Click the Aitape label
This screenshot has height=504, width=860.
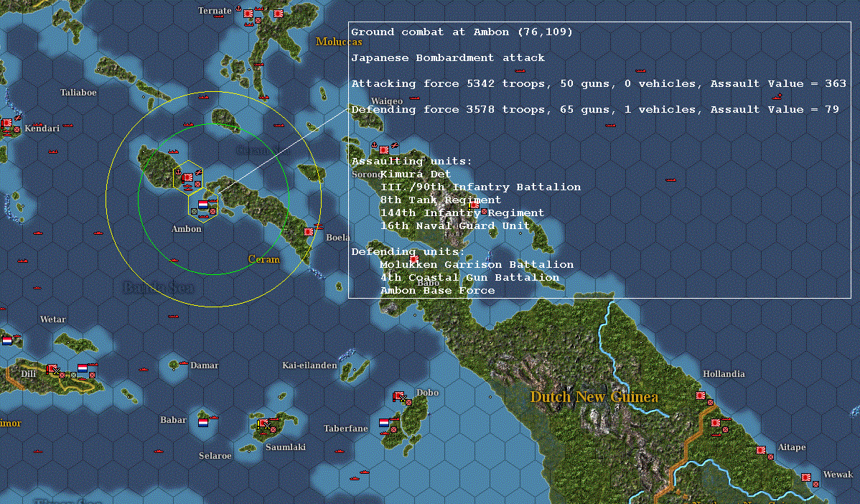pos(792,447)
